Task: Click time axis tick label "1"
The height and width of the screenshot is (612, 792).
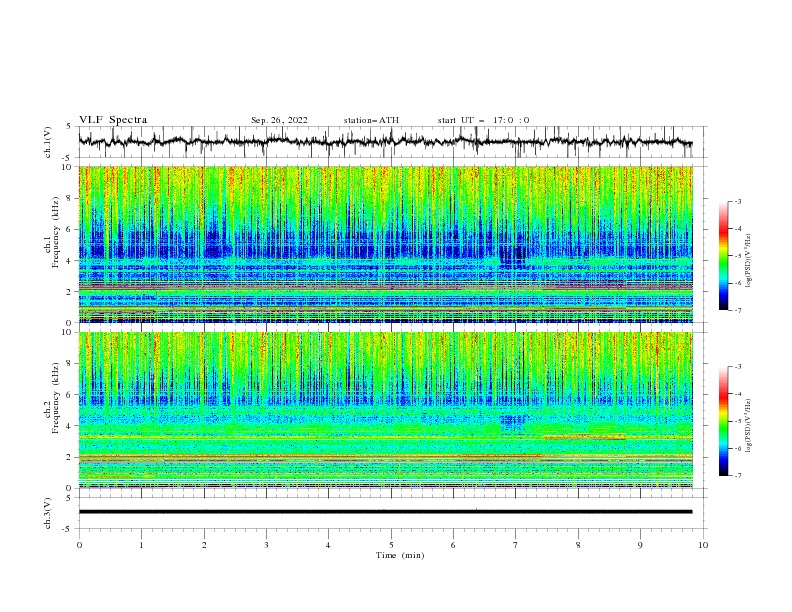Action: [x=141, y=545]
